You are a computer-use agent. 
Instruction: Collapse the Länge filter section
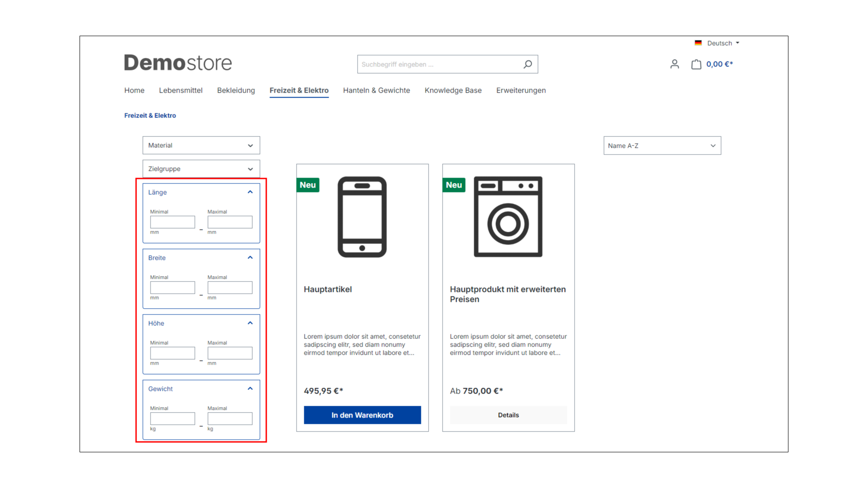(x=250, y=191)
